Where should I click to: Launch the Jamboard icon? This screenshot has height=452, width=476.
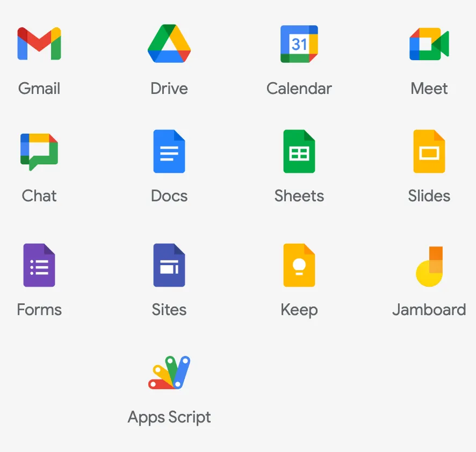pos(429,267)
